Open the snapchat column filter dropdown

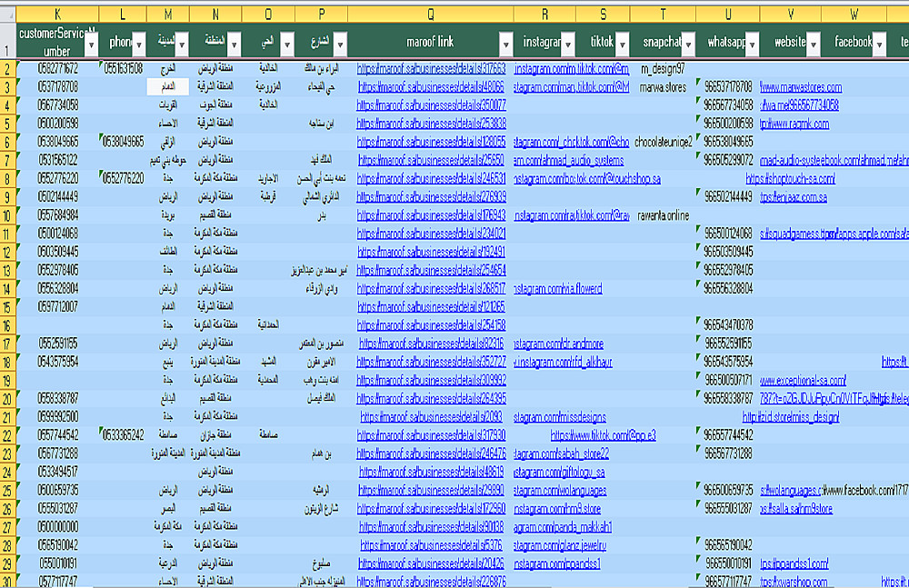[688, 44]
